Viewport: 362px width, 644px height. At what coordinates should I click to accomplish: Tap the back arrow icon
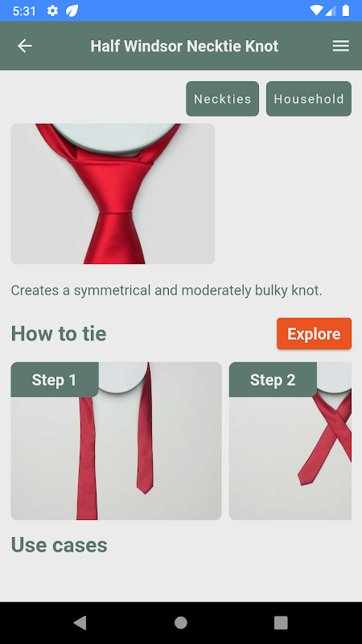click(25, 46)
